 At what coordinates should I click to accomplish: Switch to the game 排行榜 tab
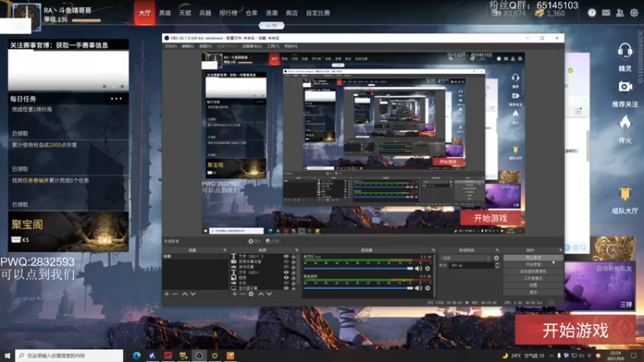[x=228, y=13]
